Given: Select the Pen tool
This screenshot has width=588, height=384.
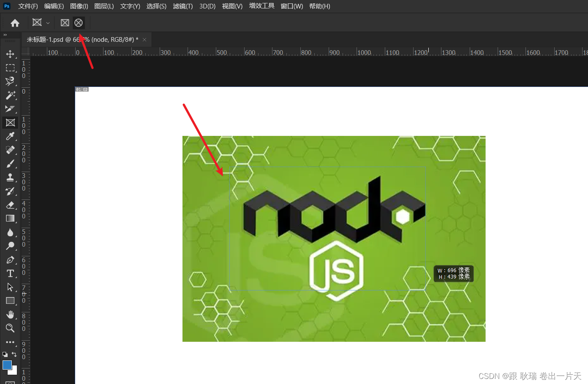Looking at the screenshot, I should pos(10,260).
